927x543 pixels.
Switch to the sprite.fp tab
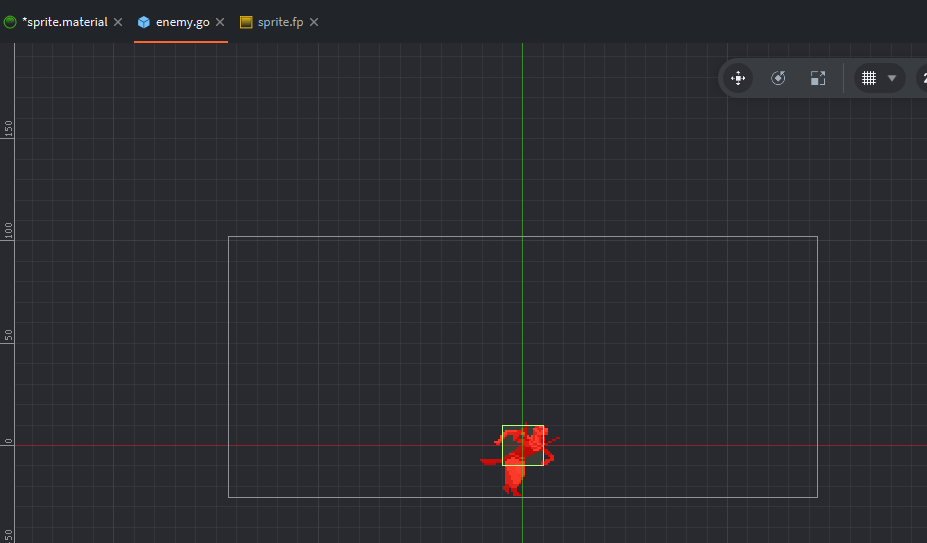point(280,22)
